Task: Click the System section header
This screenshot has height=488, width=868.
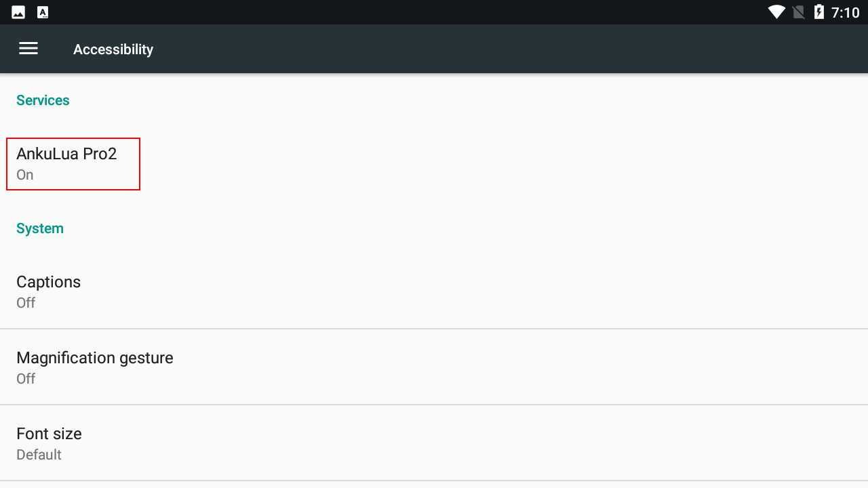Action: pyautogui.click(x=40, y=228)
